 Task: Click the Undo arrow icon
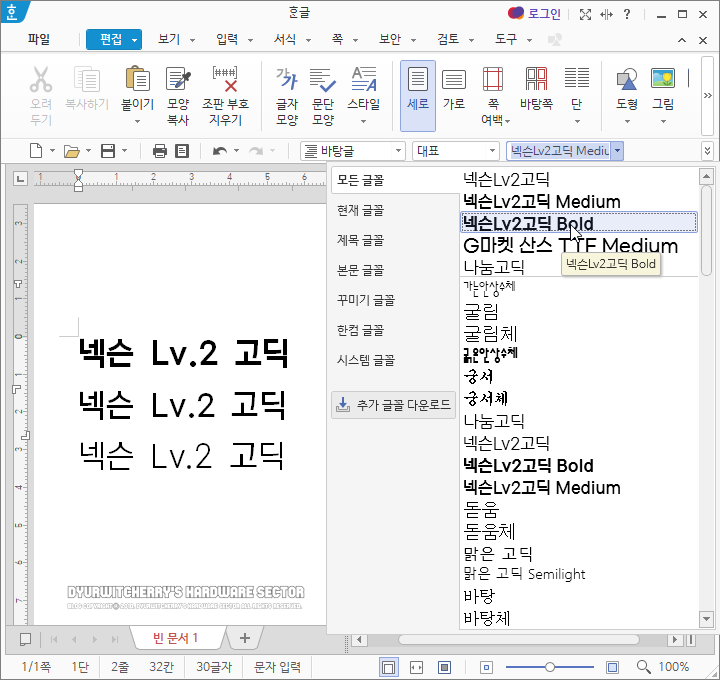click(219, 151)
